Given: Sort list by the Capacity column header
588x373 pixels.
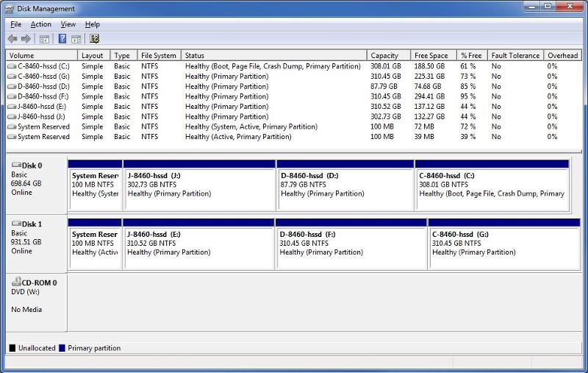Looking at the screenshot, I should click(389, 55).
